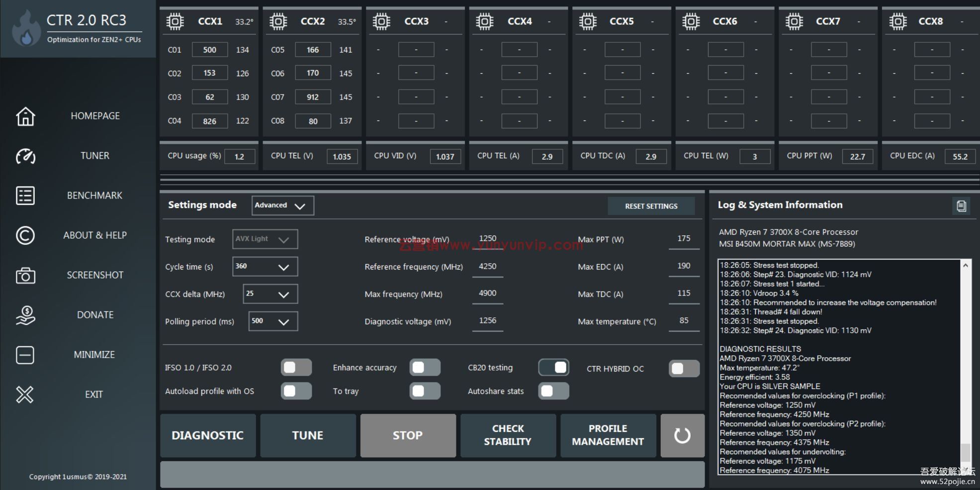Screen dimensions: 980x490
Task: Click 'Thread# 4 fall down!' log line
Action: click(x=771, y=312)
